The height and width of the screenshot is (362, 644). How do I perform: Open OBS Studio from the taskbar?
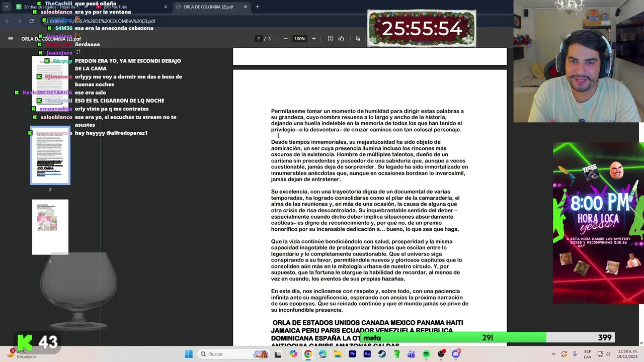[x=441, y=354]
